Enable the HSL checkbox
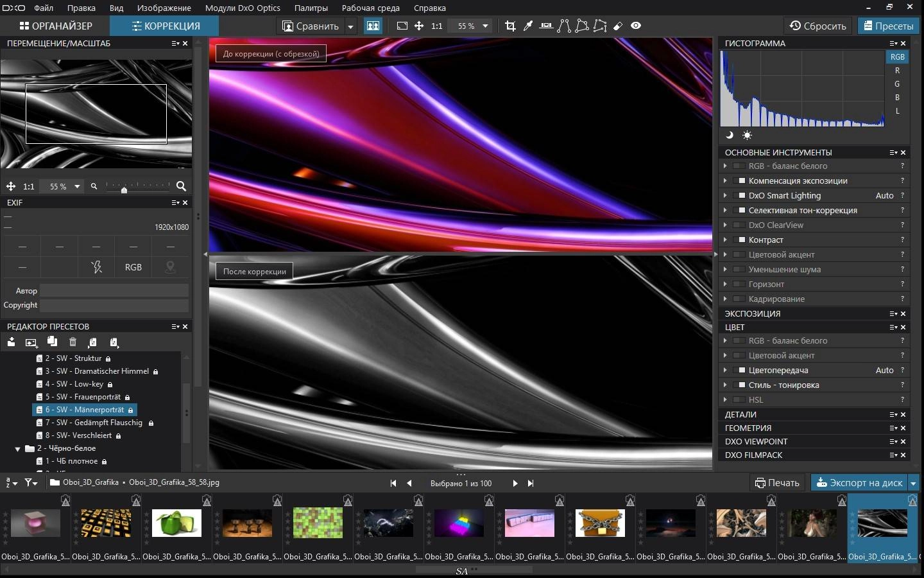Viewport: 924px width, 578px height. 739,399
